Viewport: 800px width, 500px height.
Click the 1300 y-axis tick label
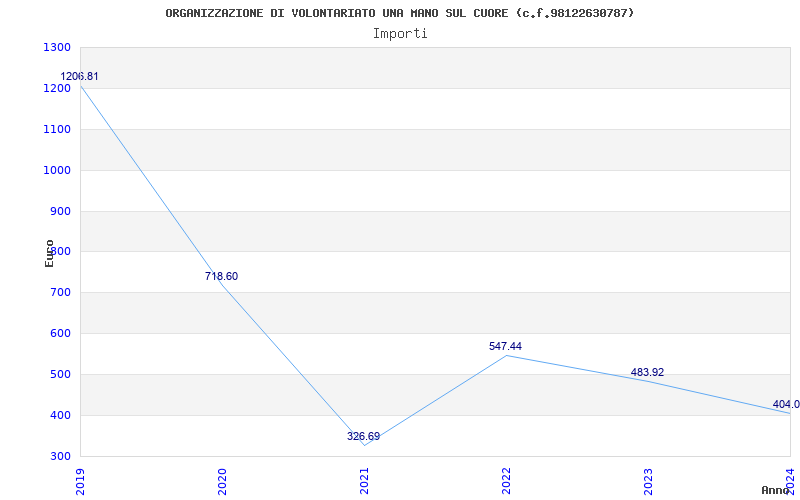(57, 47)
